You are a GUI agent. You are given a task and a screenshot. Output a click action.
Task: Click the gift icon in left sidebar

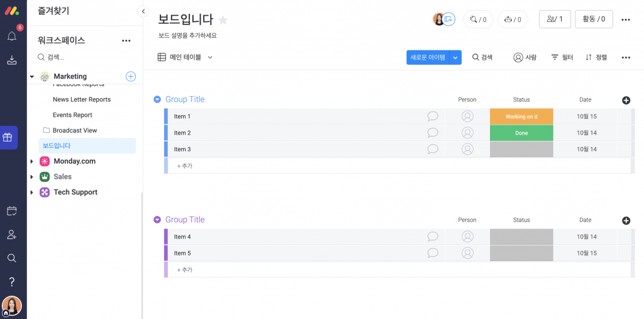pyautogui.click(x=8, y=137)
